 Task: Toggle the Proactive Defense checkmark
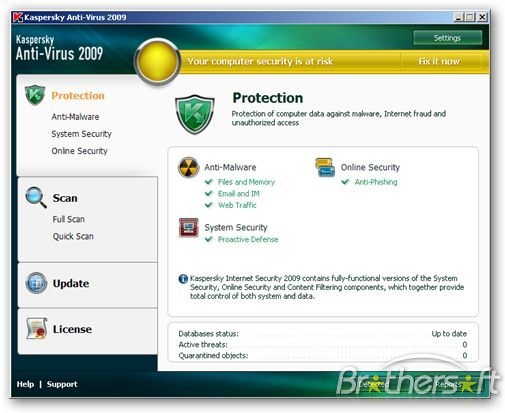(209, 239)
